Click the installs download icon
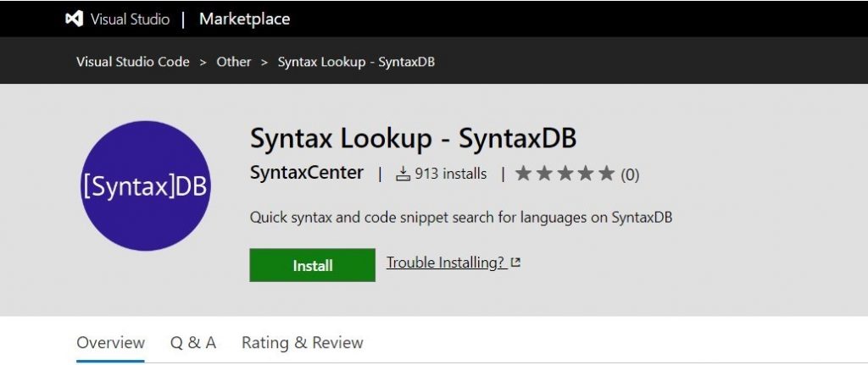Image resolution: width=868 pixels, height=365 pixels. (403, 174)
